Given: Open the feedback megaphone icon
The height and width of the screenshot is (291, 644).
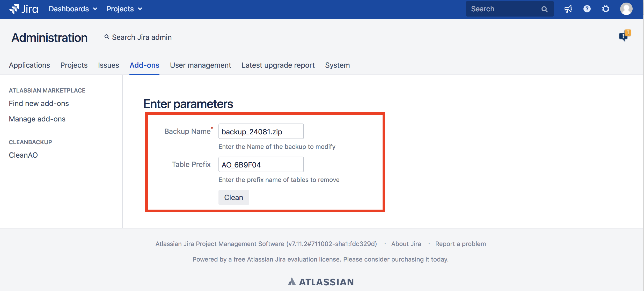Looking at the screenshot, I should [568, 9].
